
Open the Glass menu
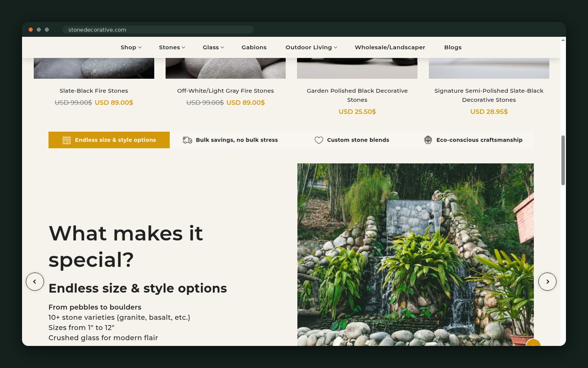tap(213, 47)
